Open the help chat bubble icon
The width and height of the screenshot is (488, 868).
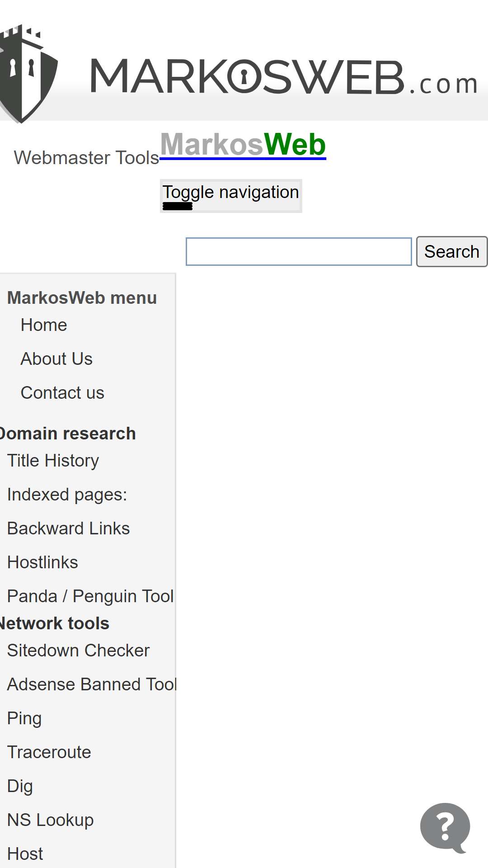pyautogui.click(x=445, y=827)
